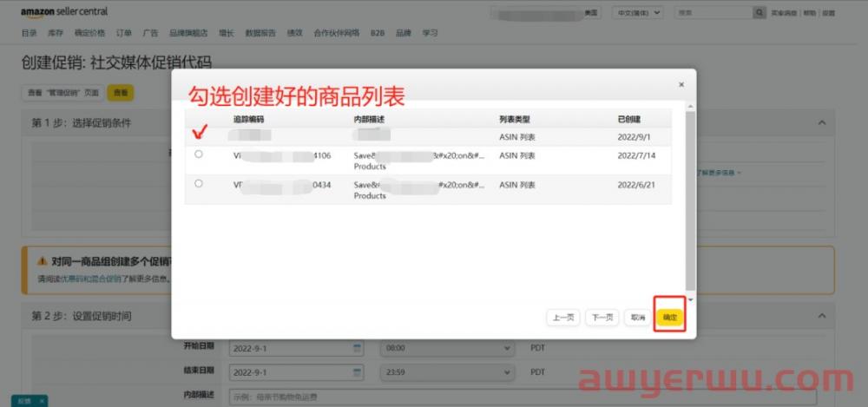Open the 中文(简体) language dropdown
This screenshot has height=407, width=868.
click(x=638, y=13)
